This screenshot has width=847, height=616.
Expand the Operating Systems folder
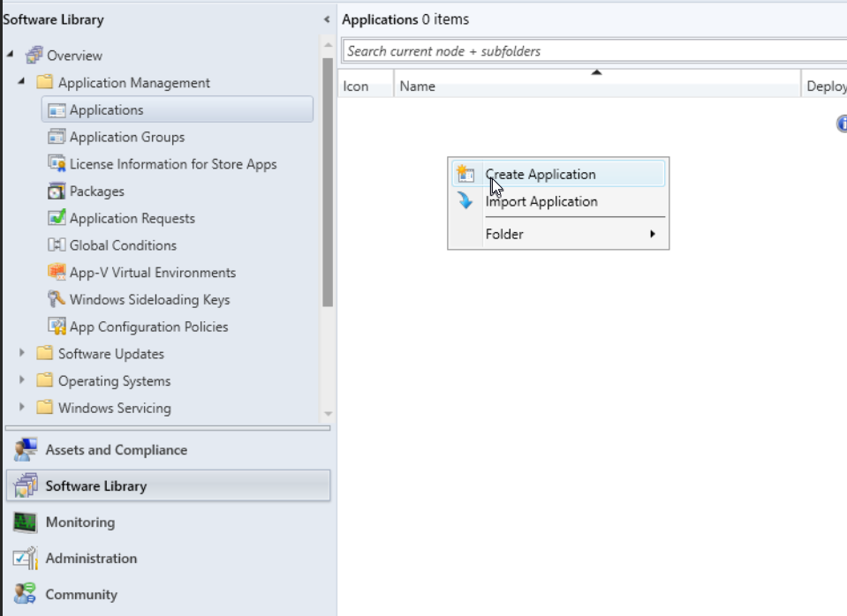22,381
